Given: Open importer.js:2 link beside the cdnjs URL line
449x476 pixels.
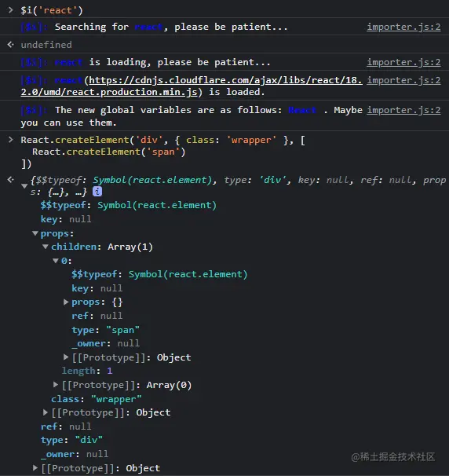Looking at the screenshot, I should [x=403, y=80].
